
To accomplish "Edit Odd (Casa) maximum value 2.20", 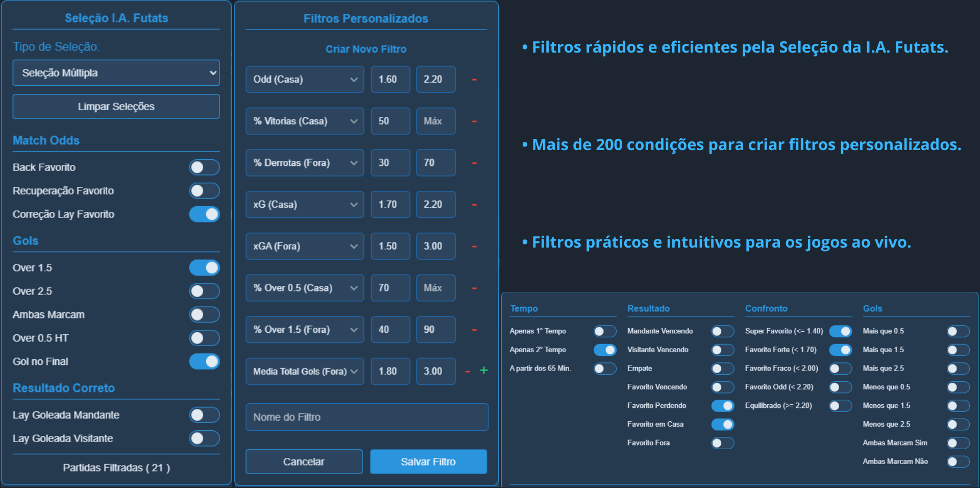I will (436, 80).
